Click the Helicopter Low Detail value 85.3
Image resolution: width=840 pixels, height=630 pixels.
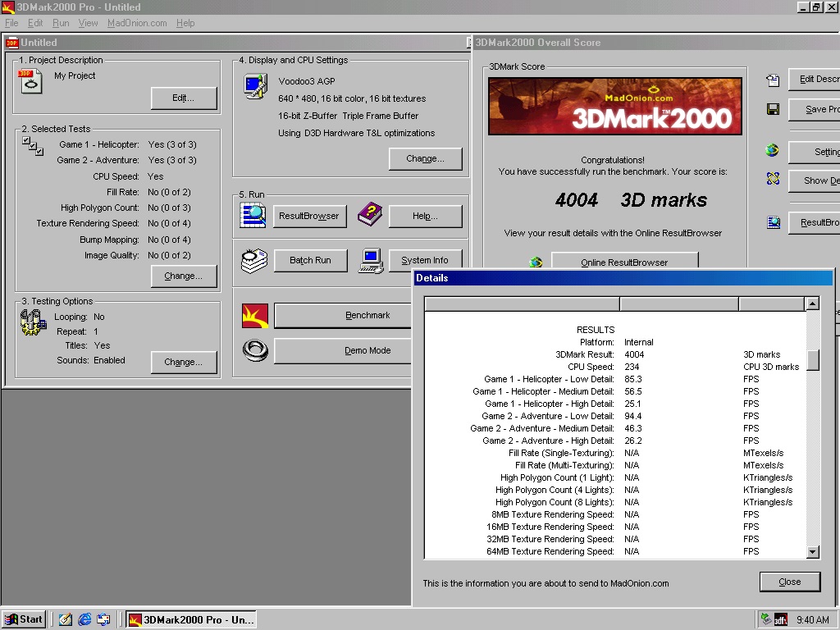(x=632, y=379)
